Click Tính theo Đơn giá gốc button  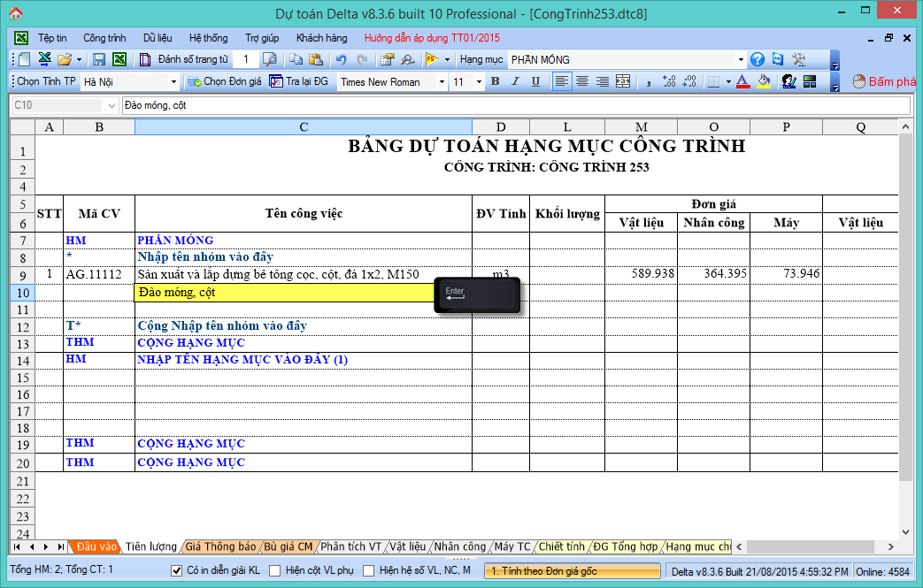(573, 571)
